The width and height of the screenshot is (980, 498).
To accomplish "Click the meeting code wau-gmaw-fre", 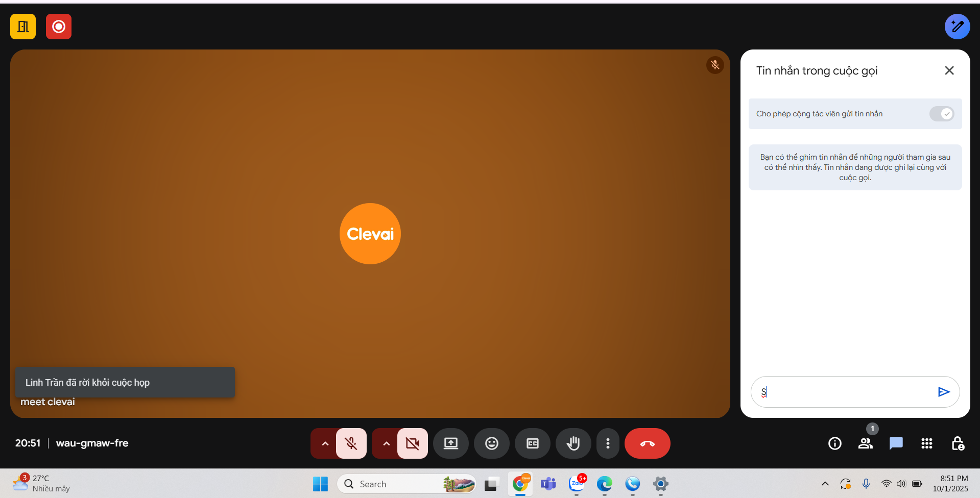I will tap(92, 443).
